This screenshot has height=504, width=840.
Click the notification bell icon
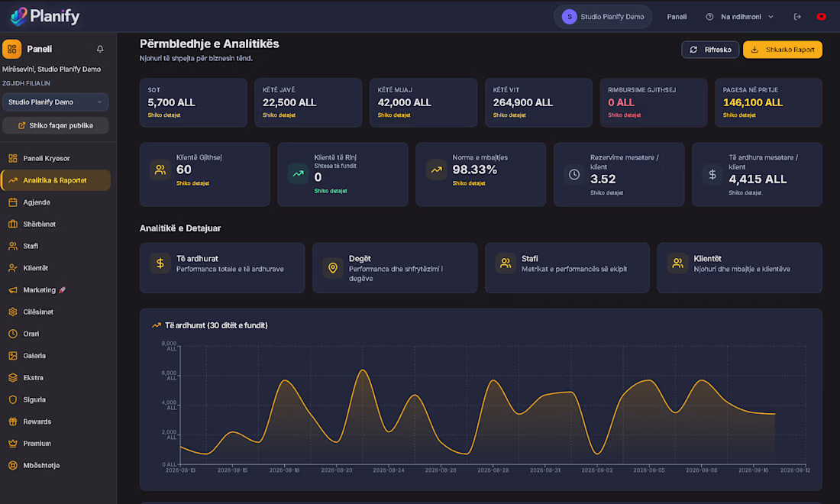pos(100,49)
